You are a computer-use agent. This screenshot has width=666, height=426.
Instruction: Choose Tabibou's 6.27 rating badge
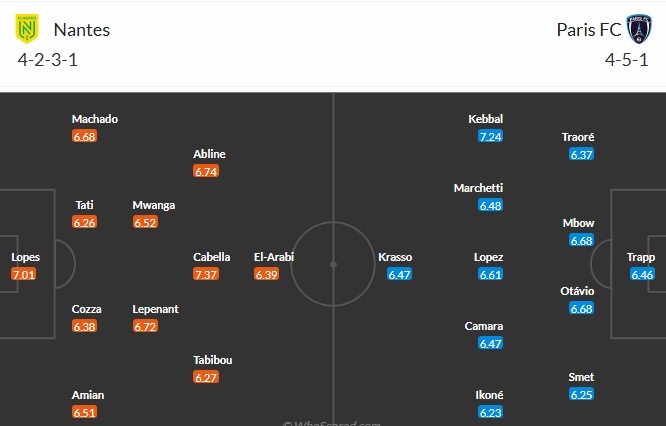pos(206,377)
